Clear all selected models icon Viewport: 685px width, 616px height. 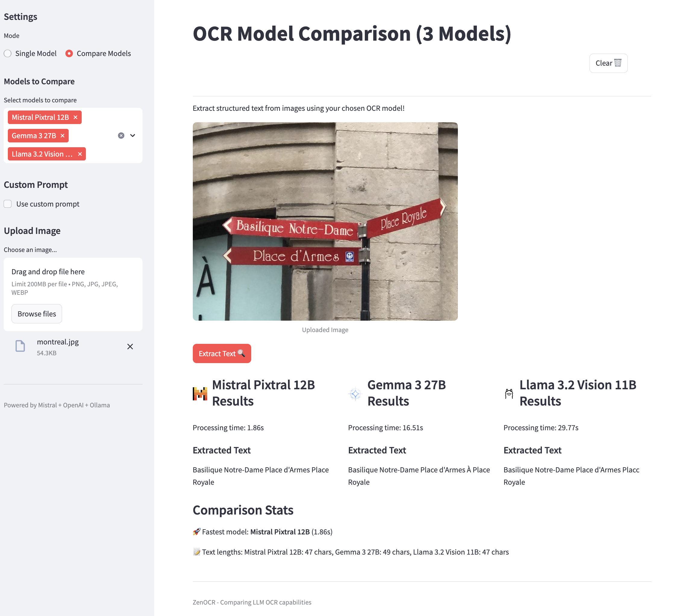click(x=121, y=136)
